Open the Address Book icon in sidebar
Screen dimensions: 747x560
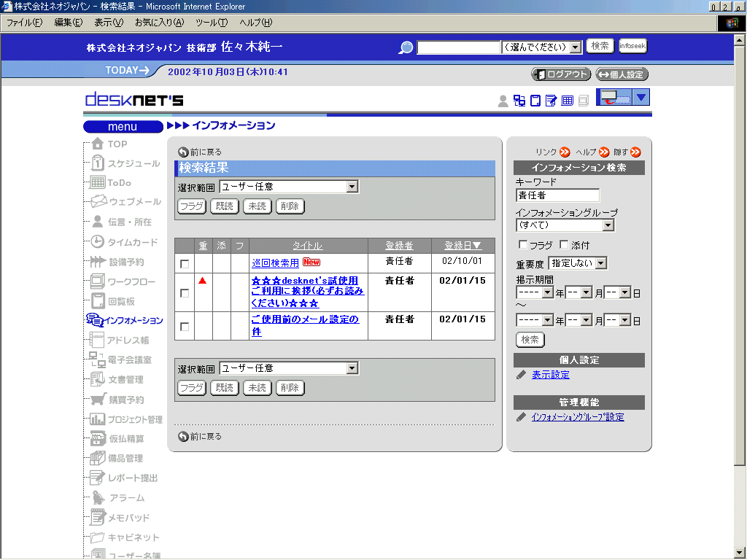tap(97, 340)
